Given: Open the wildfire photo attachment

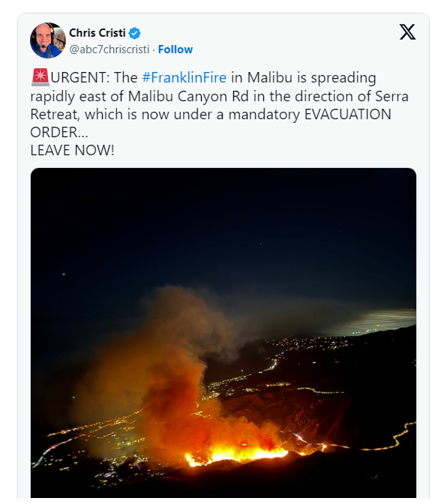Looking at the screenshot, I should (223, 333).
